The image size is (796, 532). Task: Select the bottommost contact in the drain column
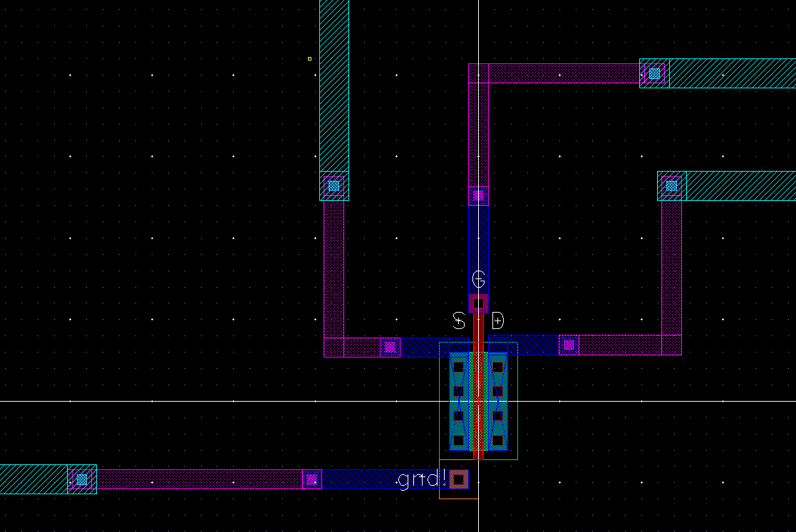pos(498,440)
